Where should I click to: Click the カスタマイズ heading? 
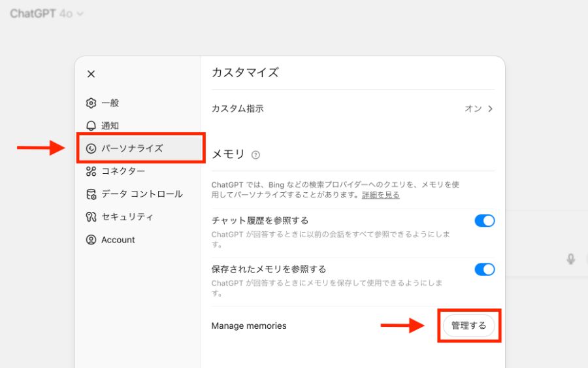coord(245,73)
